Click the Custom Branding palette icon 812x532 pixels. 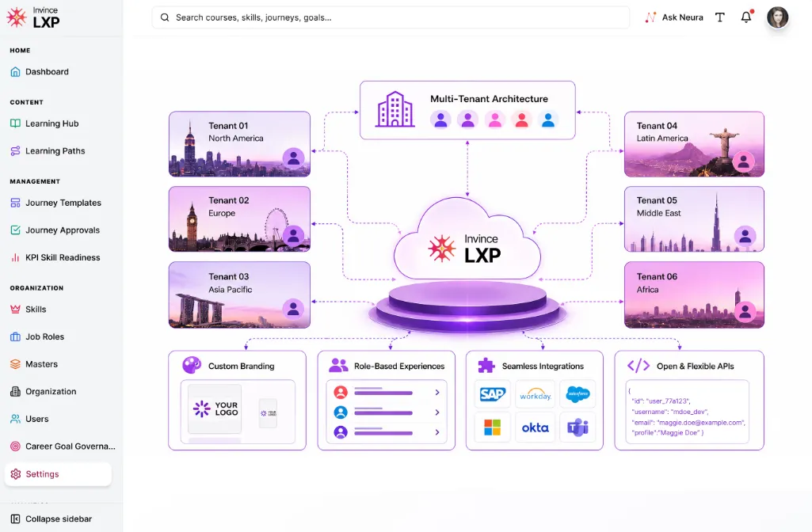(x=192, y=365)
